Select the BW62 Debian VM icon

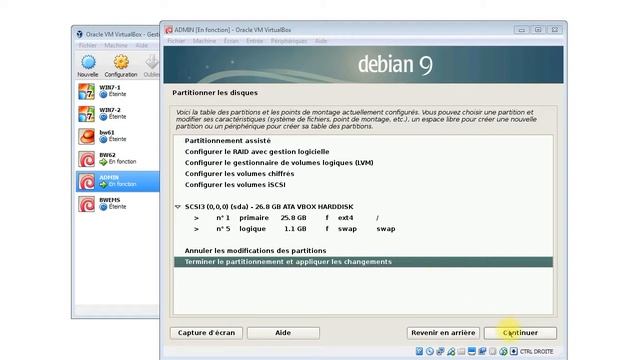point(87,159)
